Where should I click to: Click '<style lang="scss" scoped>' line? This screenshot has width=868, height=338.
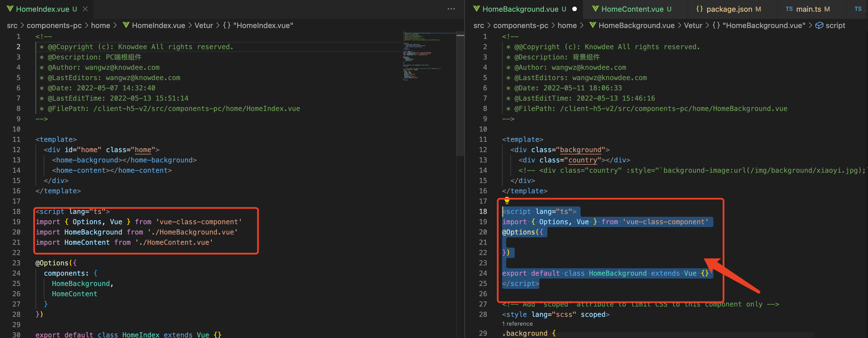[x=556, y=315]
